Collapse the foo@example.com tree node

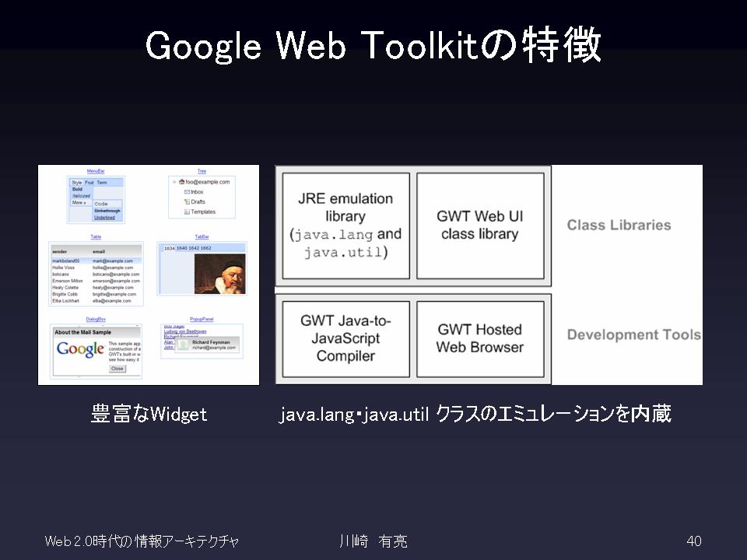coord(174,182)
